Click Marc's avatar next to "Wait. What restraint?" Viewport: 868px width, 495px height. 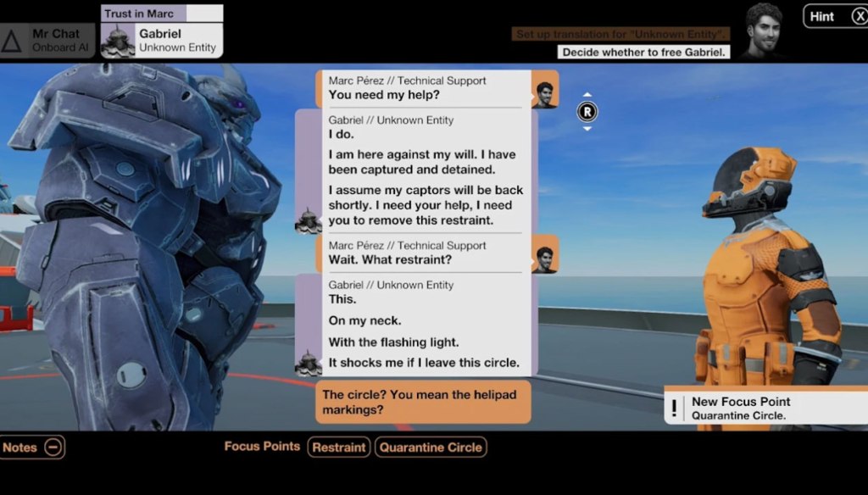pyautogui.click(x=545, y=254)
